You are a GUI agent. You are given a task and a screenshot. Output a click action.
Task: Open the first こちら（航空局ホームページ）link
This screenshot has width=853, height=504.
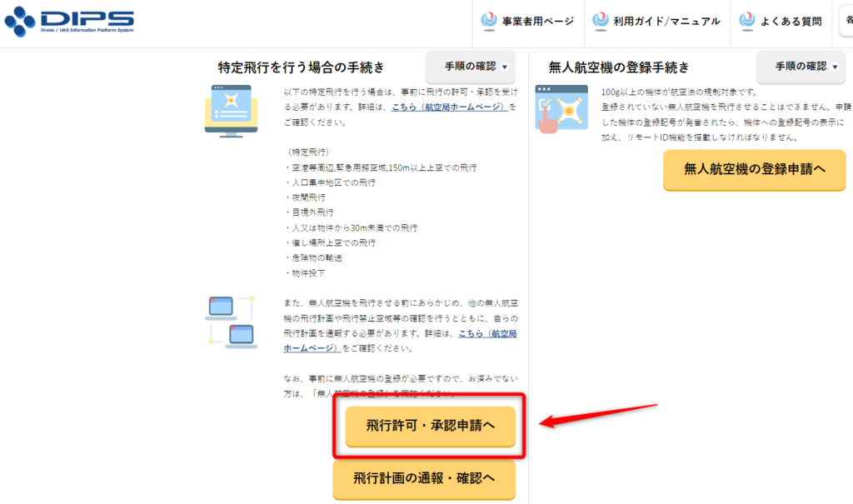click(447, 107)
